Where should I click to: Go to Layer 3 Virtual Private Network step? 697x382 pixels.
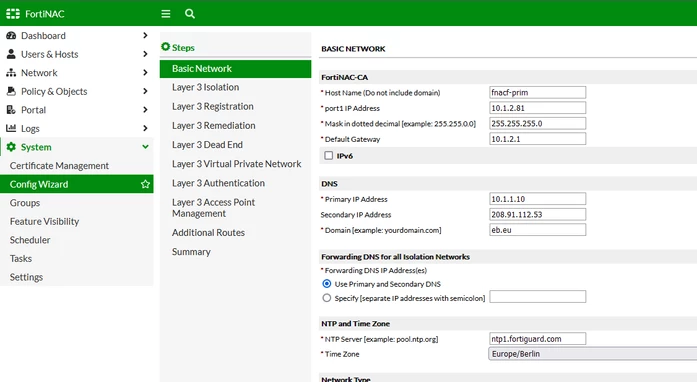click(x=236, y=164)
